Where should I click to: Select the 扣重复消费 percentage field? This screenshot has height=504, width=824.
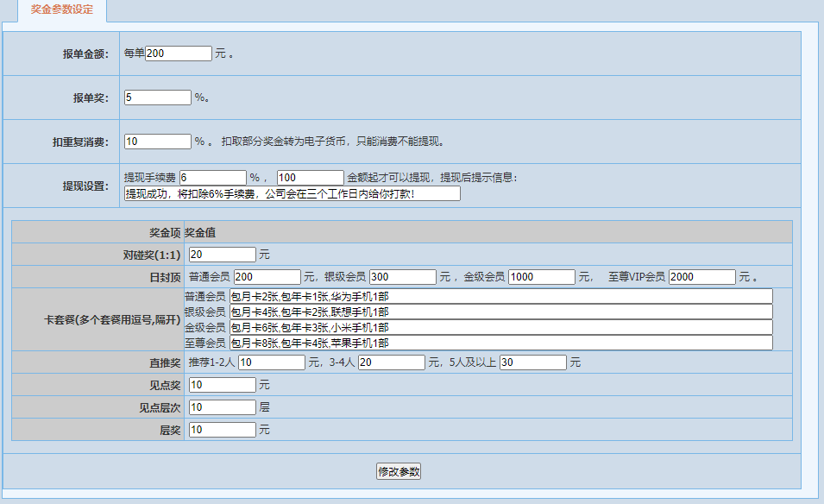[158, 141]
